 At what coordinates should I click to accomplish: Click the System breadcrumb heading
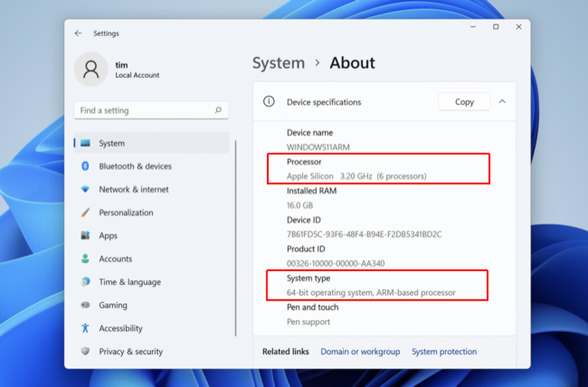(x=279, y=63)
